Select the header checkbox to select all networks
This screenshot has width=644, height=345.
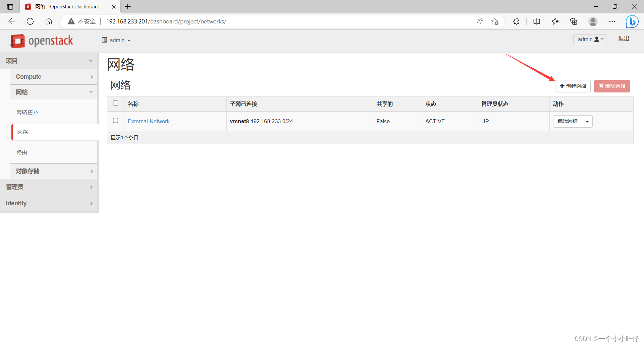coord(115,103)
